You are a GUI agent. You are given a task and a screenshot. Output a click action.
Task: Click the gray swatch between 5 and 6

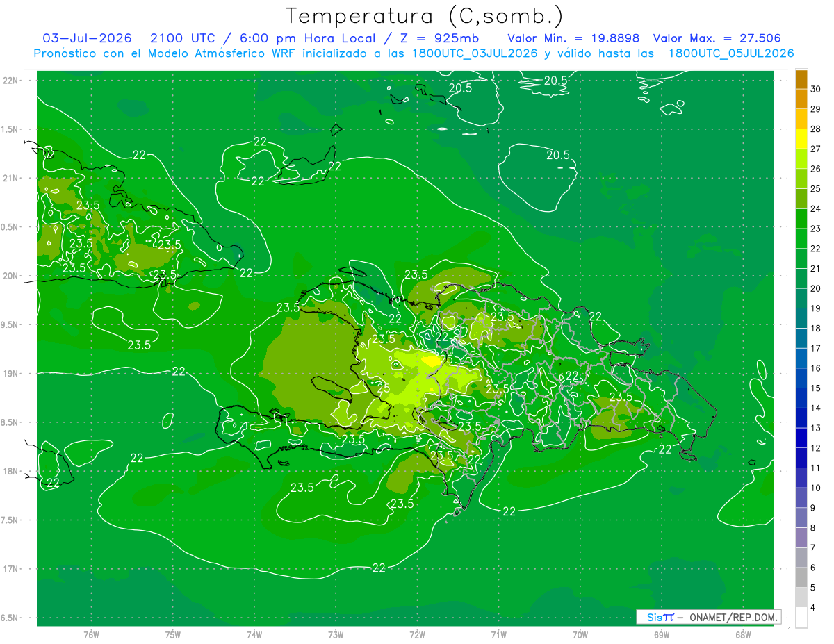point(801,578)
